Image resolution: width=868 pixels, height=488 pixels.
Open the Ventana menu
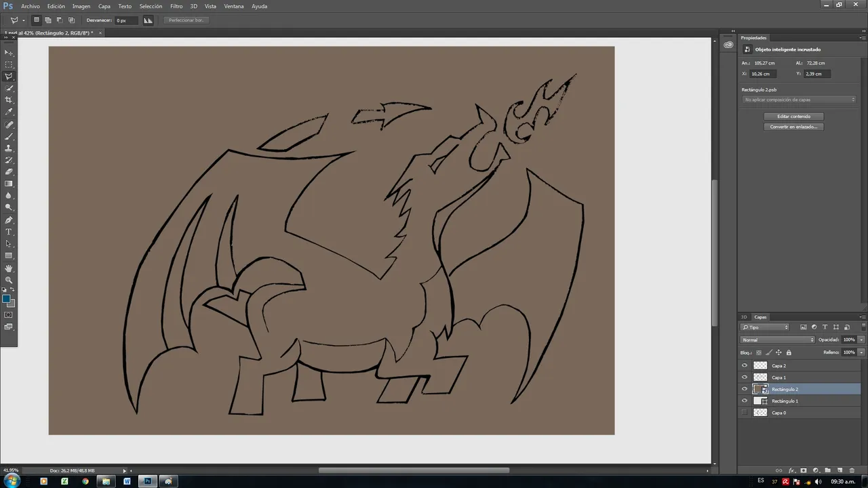coord(234,6)
